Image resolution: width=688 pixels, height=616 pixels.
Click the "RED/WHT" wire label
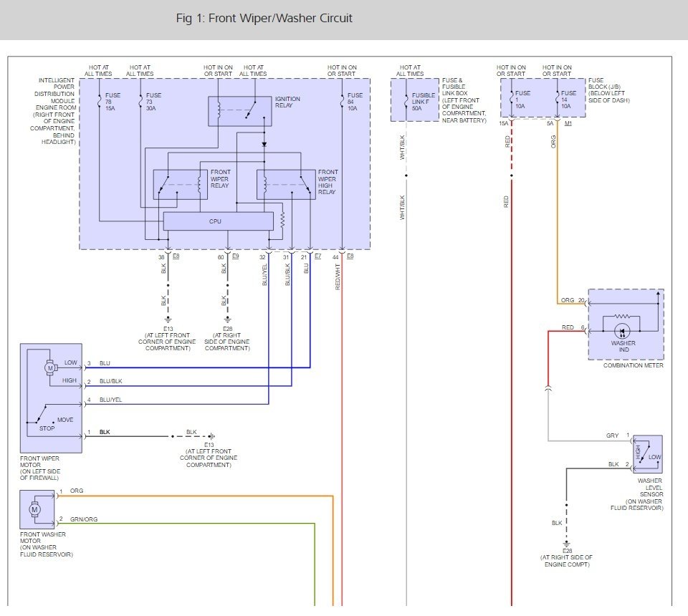[338, 276]
